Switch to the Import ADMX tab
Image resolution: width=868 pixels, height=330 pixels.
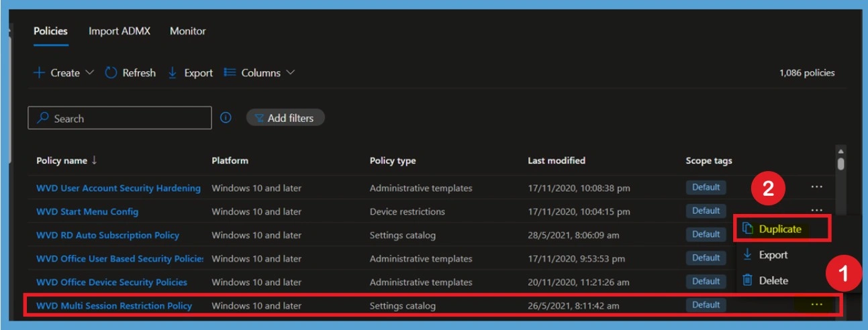119,32
